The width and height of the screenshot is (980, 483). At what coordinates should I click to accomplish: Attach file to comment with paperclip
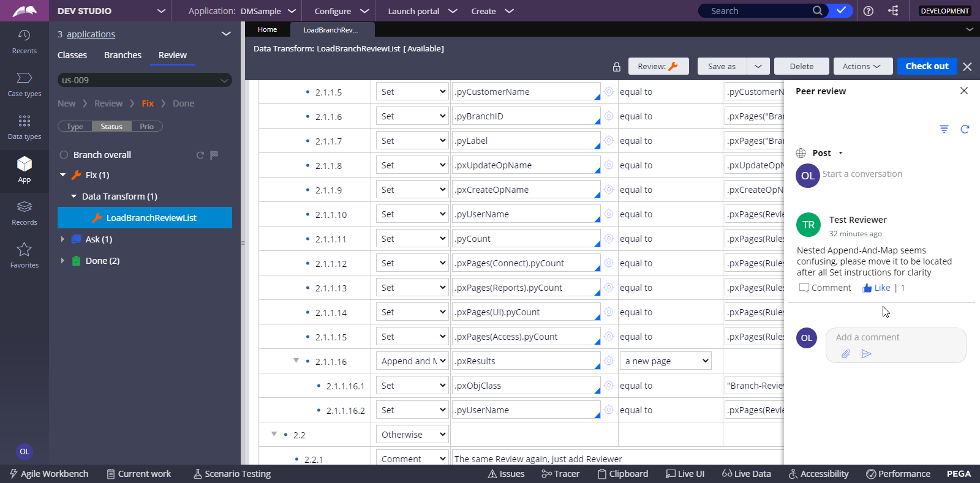tap(846, 354)
